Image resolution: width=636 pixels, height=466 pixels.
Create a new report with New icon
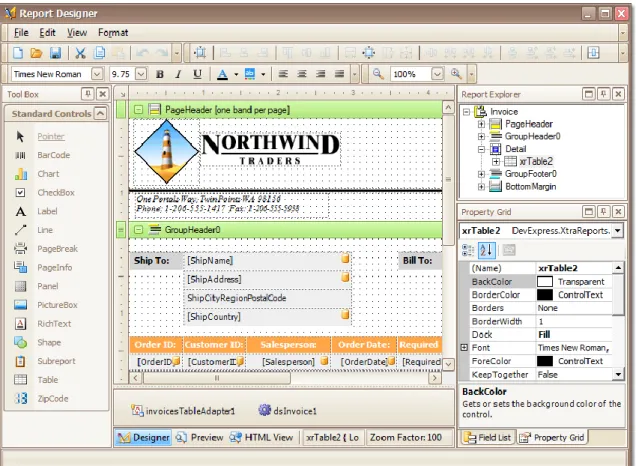tap(18, 53)
